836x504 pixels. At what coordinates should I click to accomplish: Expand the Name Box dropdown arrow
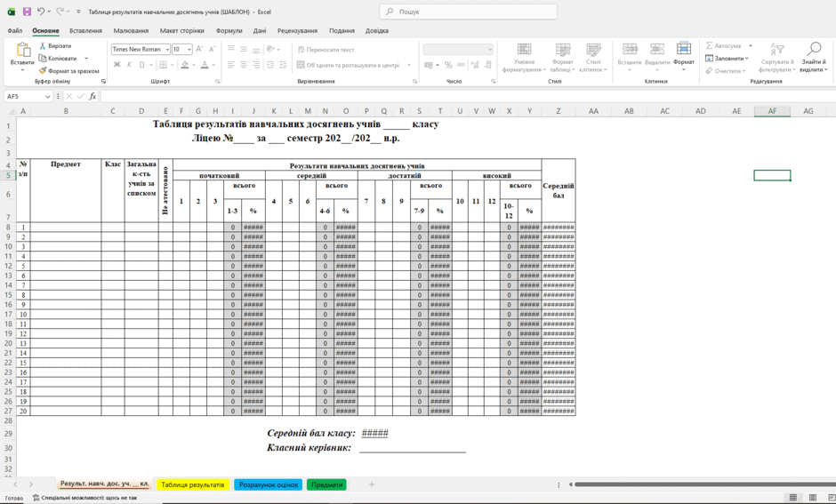[47, 96]
